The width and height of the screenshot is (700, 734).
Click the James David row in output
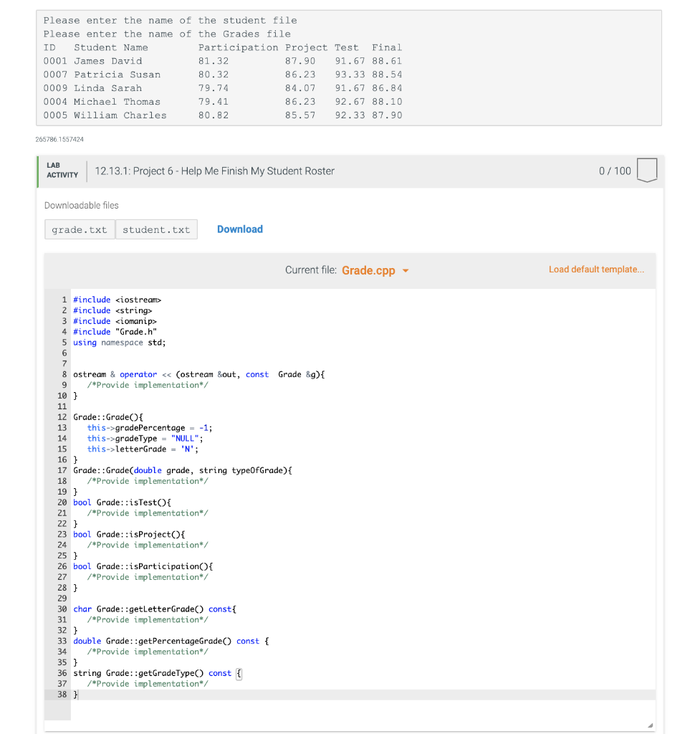point(223,61)
